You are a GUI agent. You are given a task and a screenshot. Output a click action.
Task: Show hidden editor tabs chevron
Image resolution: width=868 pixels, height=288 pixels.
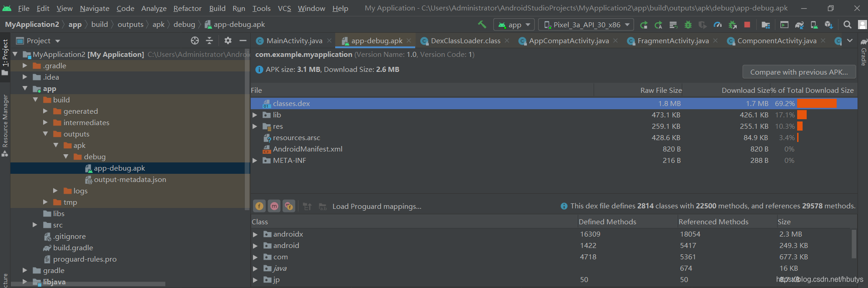pos(850,40)
